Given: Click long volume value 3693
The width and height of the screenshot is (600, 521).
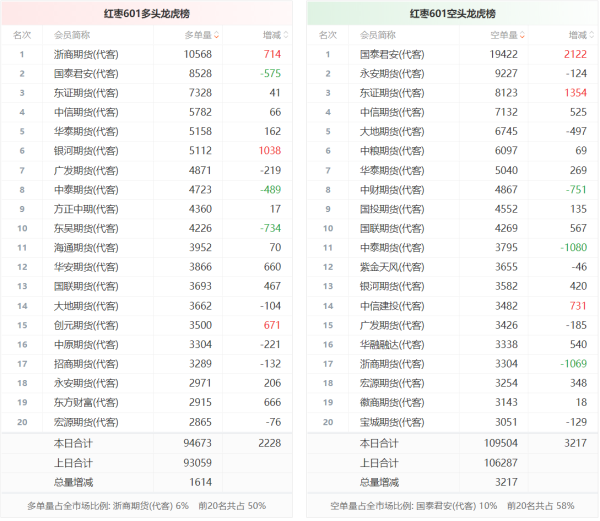Looking at the screenshot, I should tap(200, 286).
